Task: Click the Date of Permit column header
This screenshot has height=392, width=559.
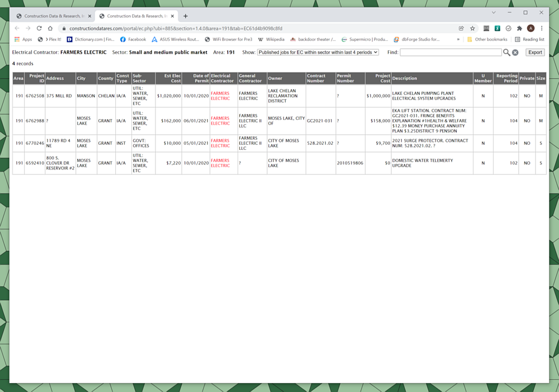Action: click(x=196, y=78)
